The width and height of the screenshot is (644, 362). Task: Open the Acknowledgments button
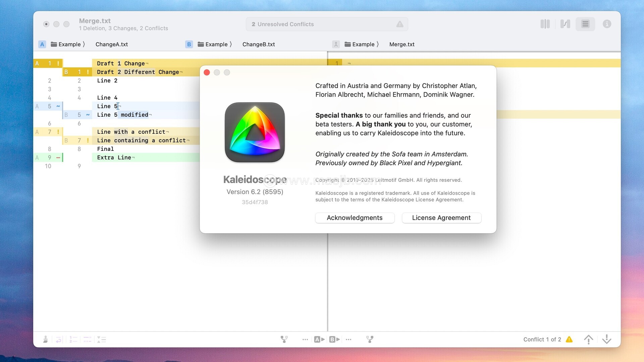click(355, 218)
